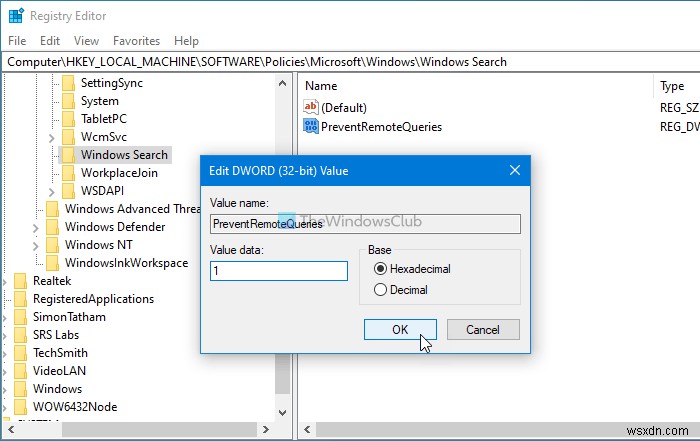Click the Registry Editor app icon in title bar
Viewport: 700px width, 441px height.
(x=15, y=15)
